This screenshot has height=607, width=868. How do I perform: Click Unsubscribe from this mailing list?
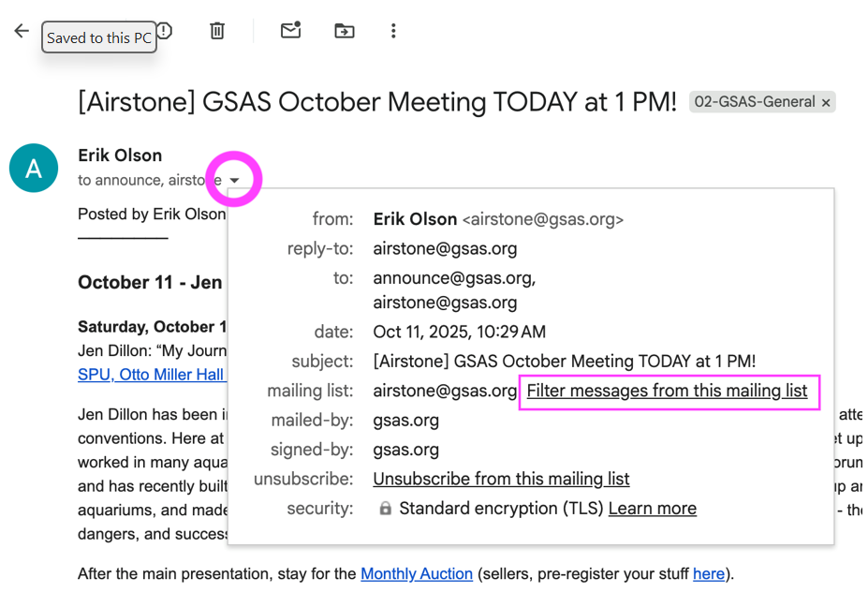click(501, 479)
